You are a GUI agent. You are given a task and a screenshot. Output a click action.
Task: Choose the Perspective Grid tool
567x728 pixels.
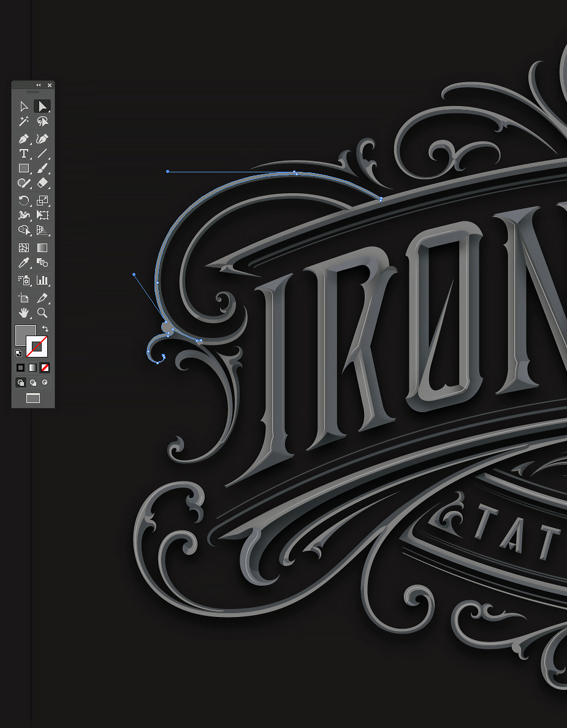(x=42, y=230)
